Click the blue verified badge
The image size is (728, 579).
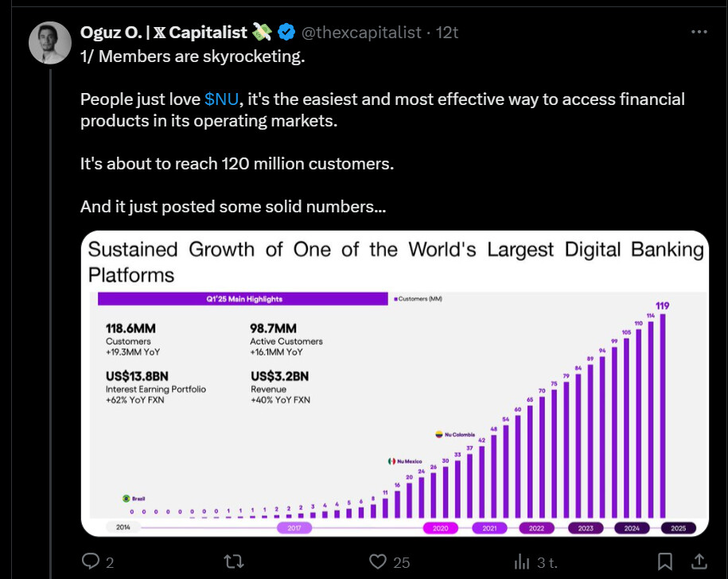(x=286, y=32)
